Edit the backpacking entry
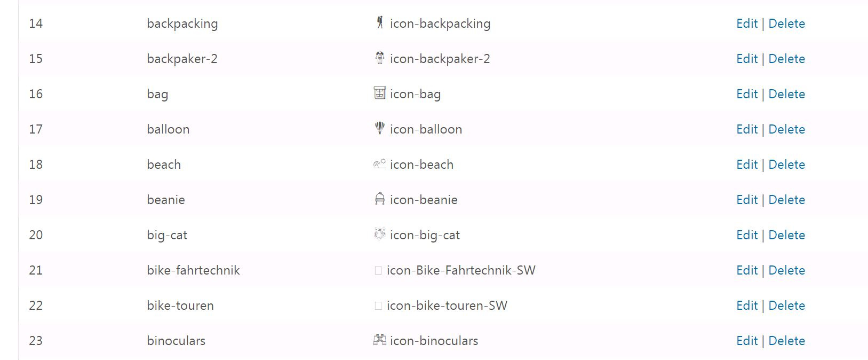Screen dimensions: 868x360 point(747,24)
